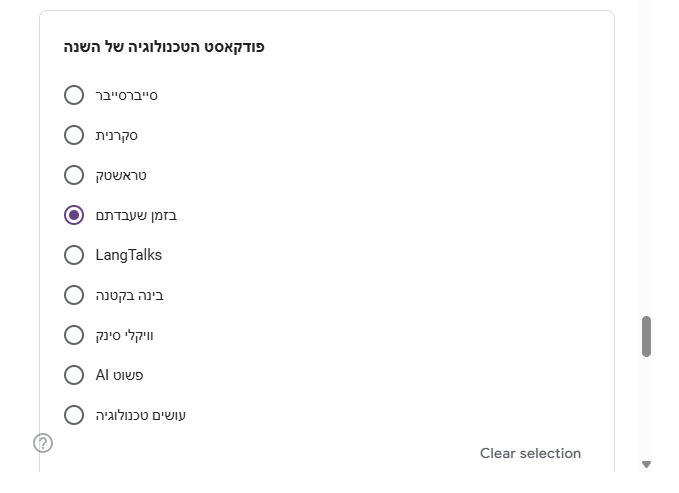679x493 pixels.
Task: Select the סייברסייבר radio option
Action: (x=74, y=95)
